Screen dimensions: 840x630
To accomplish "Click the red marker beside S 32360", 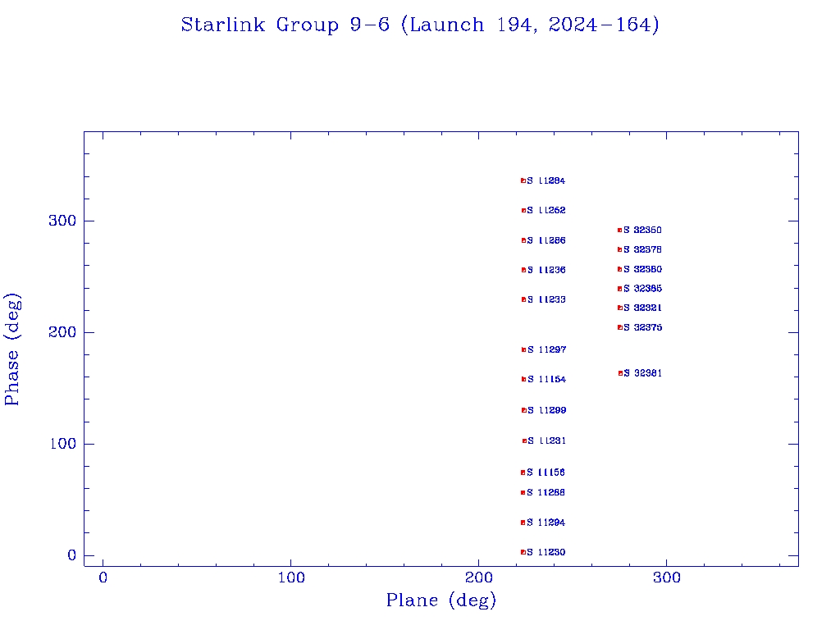I will click(x=620, y=231).
